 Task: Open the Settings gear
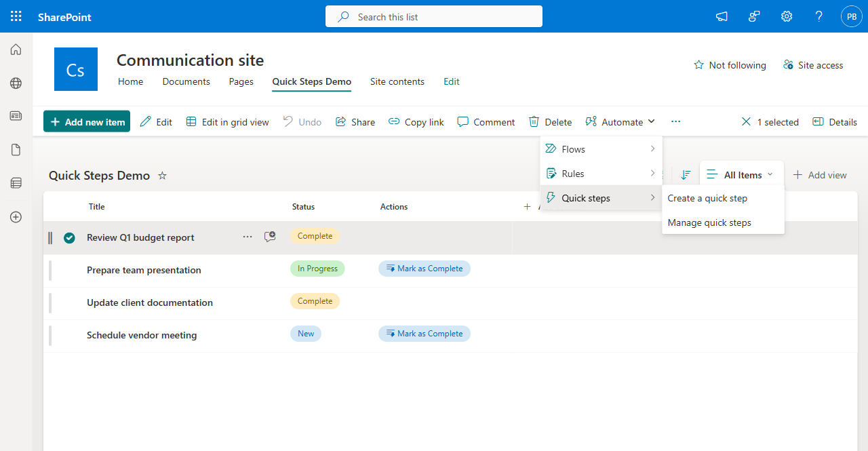pos(787,16)
